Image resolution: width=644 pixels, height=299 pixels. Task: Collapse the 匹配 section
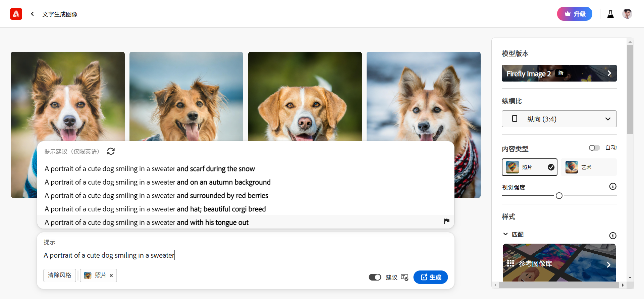click(x=505, y=234)
